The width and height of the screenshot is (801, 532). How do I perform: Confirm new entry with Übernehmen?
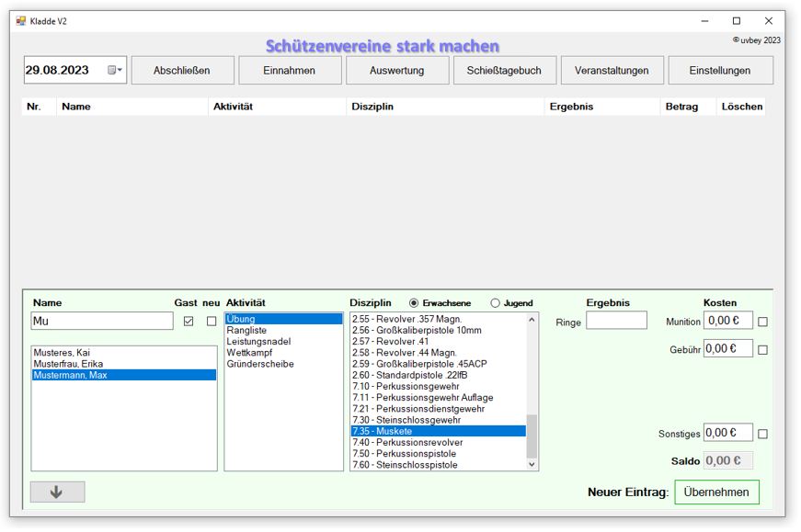tap(716, 492)
